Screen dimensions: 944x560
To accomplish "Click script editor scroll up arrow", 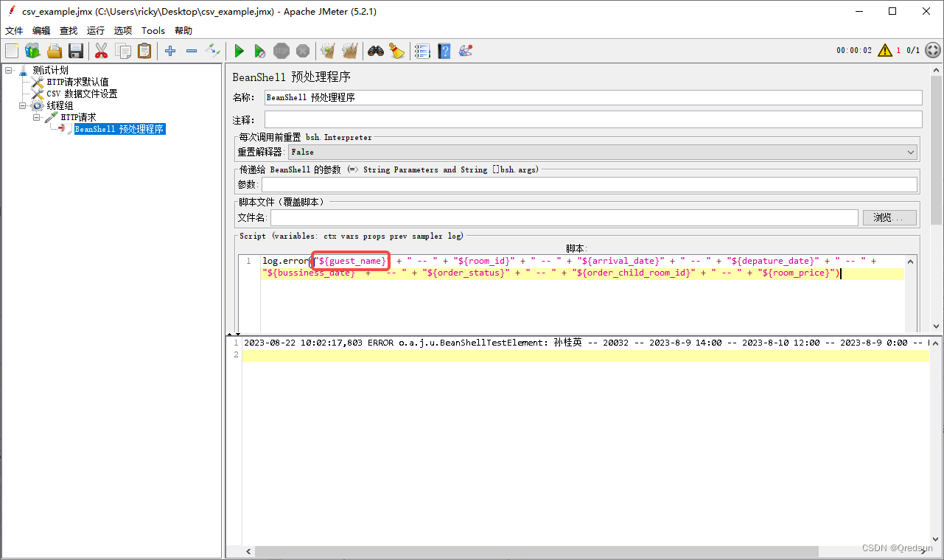I will (911, 262).
